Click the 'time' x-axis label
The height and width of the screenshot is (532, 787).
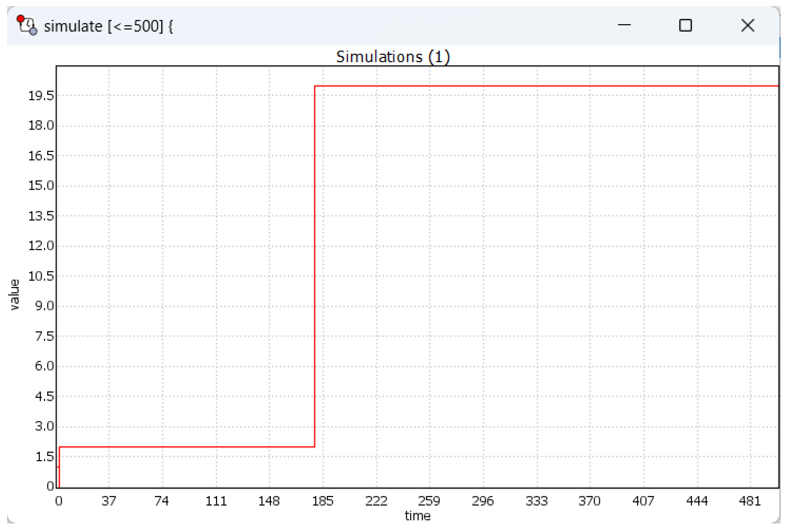417,516
